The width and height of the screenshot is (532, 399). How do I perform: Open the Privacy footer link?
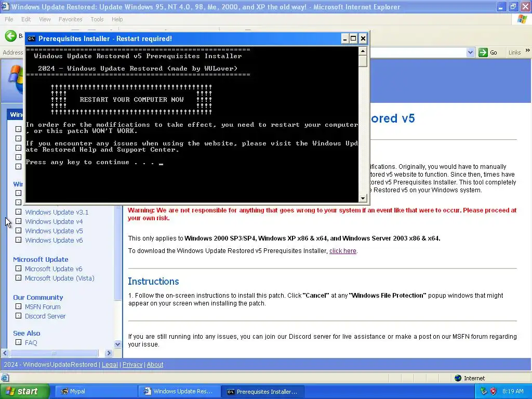pyautogui.click(x=132, y=364)
